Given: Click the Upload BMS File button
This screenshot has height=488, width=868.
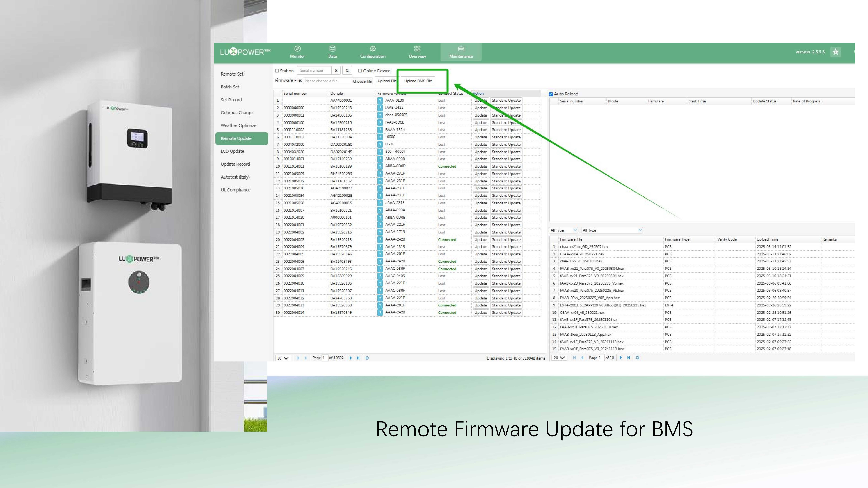Looking at the screenshot, I should pos(418,81).
